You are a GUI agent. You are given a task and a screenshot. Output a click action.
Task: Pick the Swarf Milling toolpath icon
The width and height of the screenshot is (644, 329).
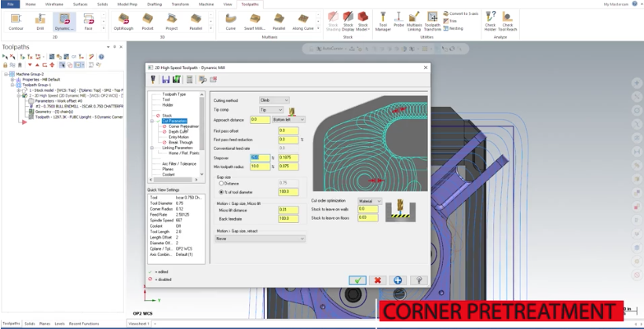tap(254, 22)
